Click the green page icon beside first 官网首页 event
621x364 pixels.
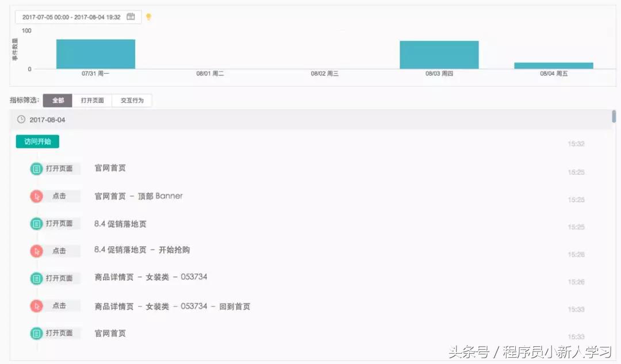(36, 168)
